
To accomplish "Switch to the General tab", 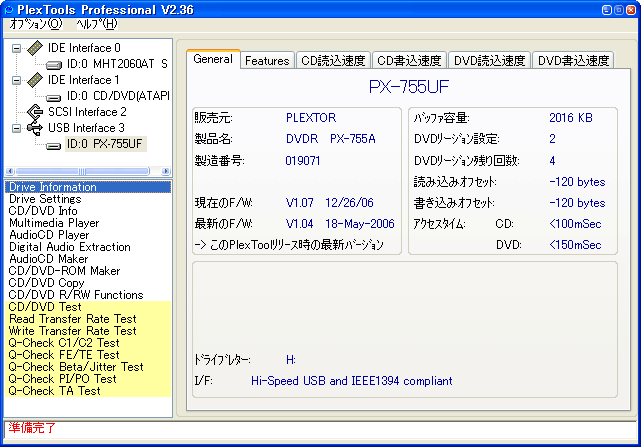I will 213,59.
